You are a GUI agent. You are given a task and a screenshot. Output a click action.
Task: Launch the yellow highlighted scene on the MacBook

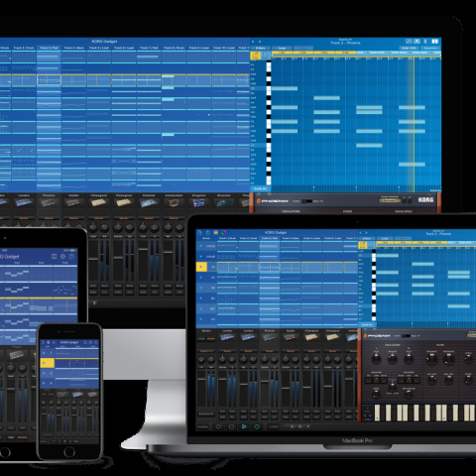click(201, 267)
